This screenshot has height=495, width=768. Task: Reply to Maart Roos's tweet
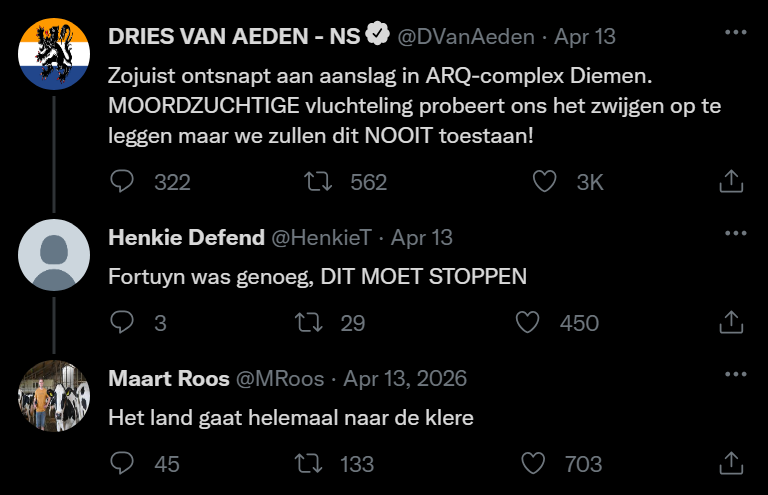(122, 463)
